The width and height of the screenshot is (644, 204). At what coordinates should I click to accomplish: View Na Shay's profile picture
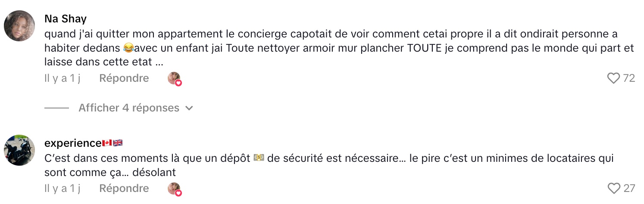[x=19, y=26]
